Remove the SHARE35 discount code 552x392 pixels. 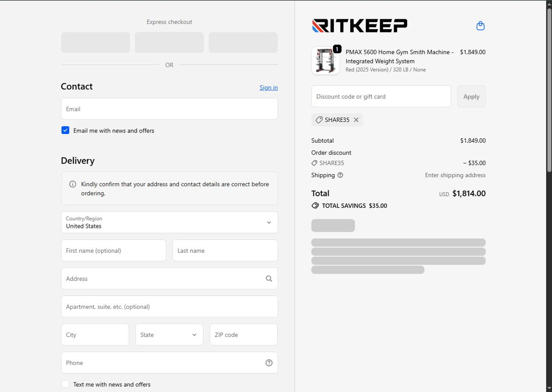pos(356,120)
